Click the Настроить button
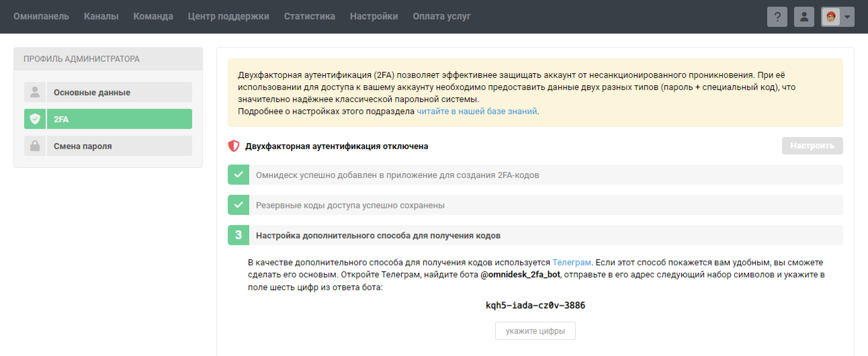Image resolution: width=868 pixels, height=356 pixels. coord(812,145)
